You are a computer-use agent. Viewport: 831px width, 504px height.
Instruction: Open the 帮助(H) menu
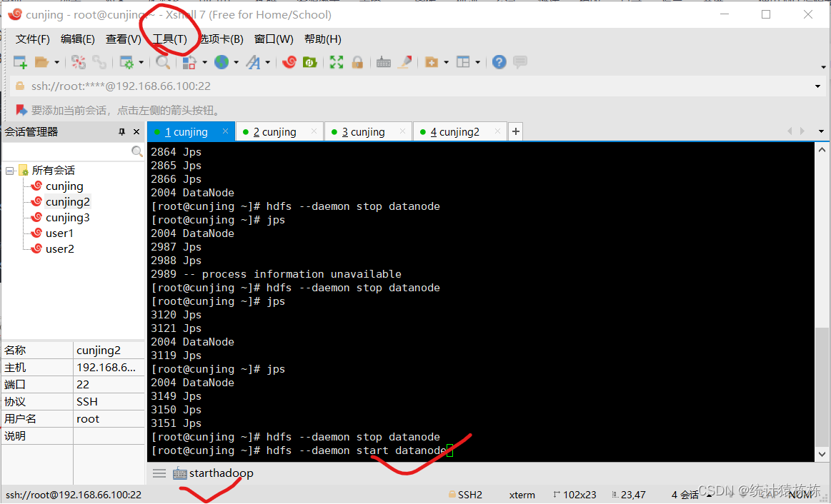[323, 39]
